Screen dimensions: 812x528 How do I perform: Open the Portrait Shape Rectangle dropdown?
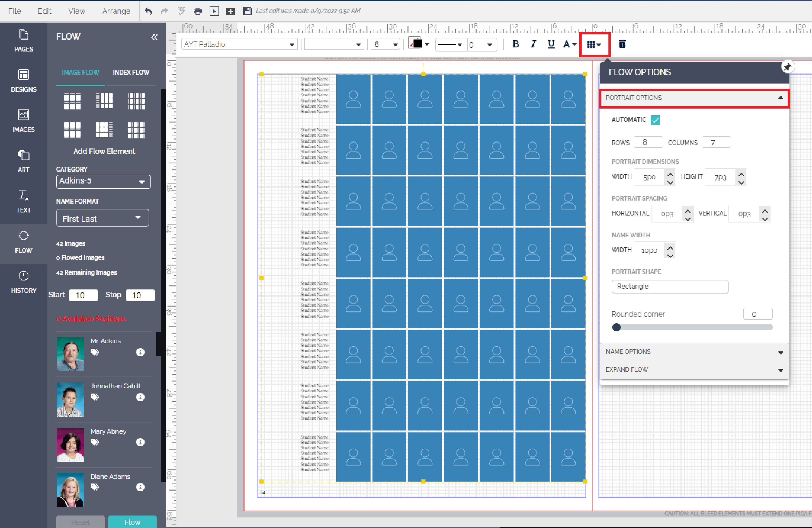click(670, 287)
